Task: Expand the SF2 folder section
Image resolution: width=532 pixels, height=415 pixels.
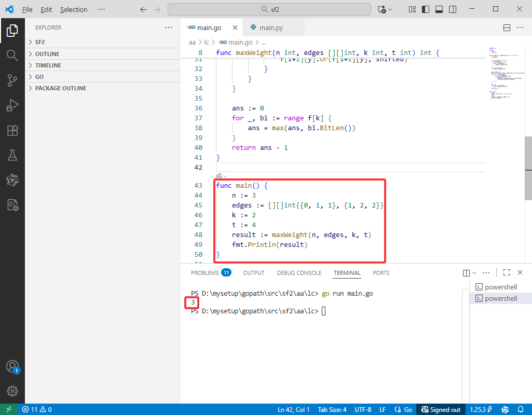Action: [x=103, y=42]
